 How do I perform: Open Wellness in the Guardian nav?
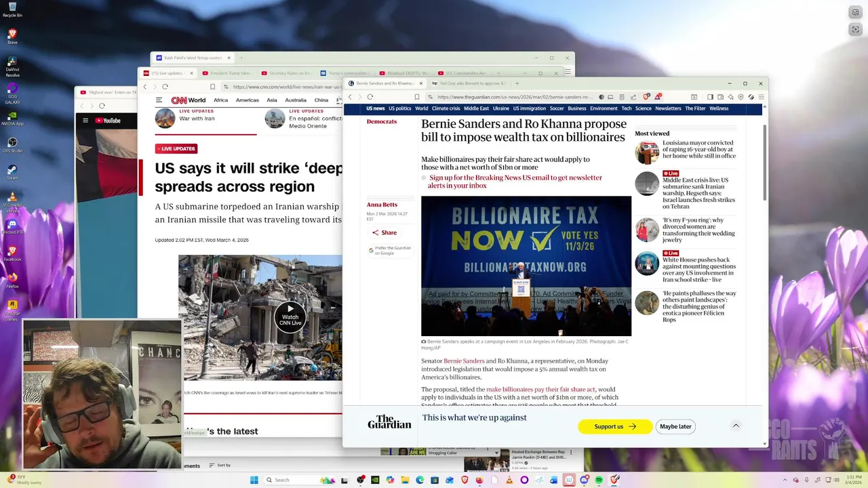coord(719,108)
